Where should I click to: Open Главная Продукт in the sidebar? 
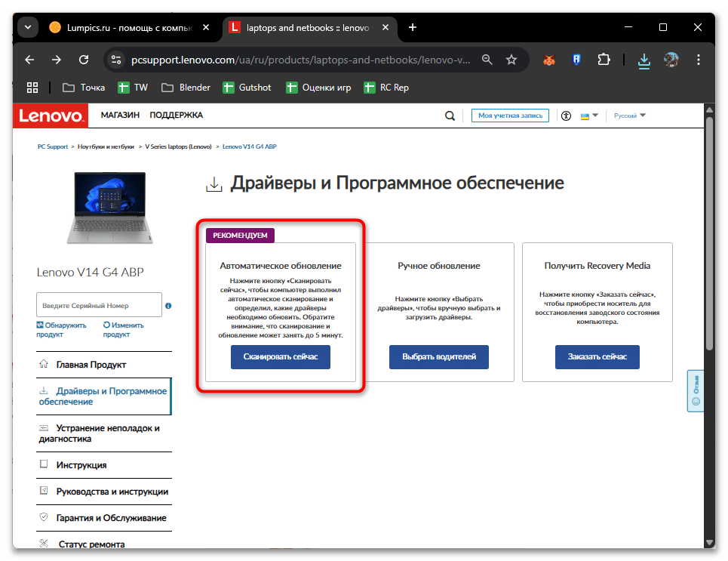(x=104, y=365)
